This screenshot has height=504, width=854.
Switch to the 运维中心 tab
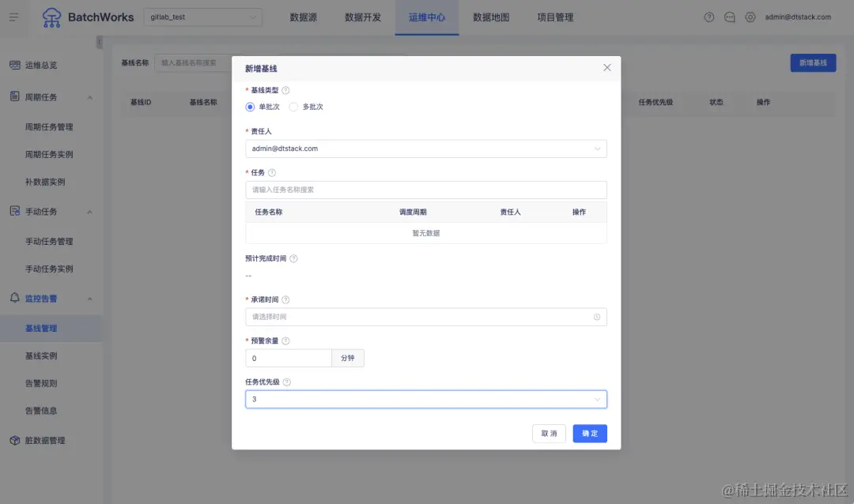point(427,17)
